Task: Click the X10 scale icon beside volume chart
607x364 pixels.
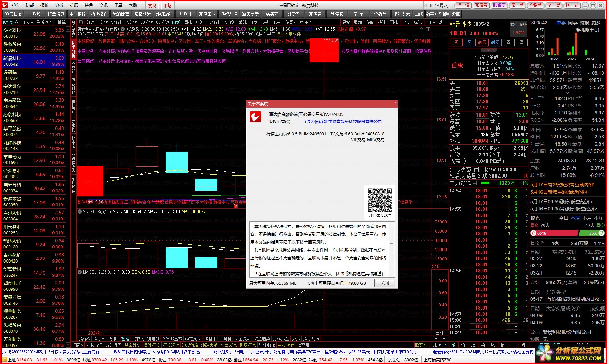Action: click(436, 266)
